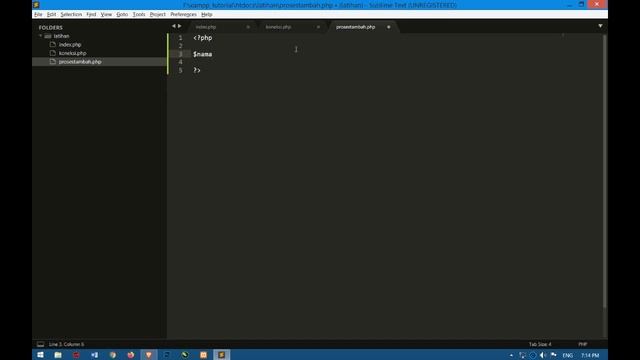The width and height of the screenshot is (640, 360).
Task: Place cursor on the <?php line
Action: [203, 38]
